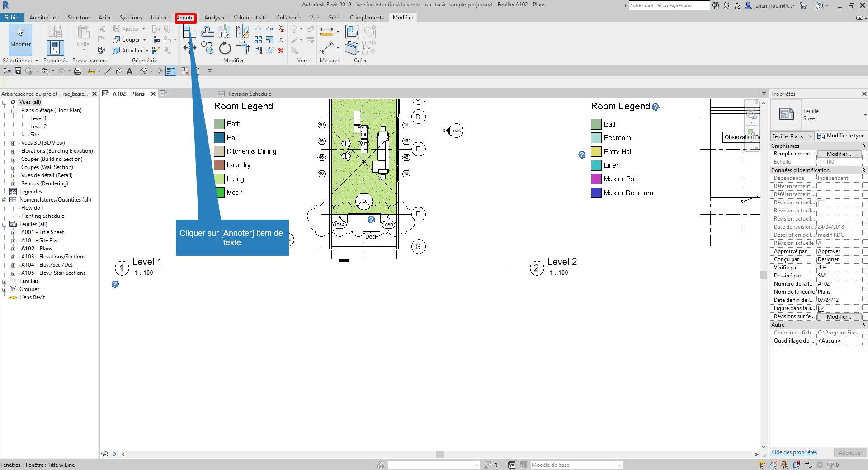Click the Copy tool icon

[207, 47]
